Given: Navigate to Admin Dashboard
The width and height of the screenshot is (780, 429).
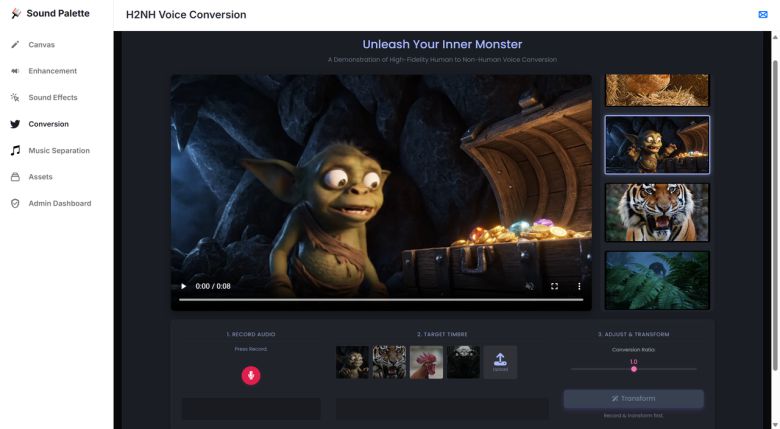Looking at the screenshot, I should [59, 204].
